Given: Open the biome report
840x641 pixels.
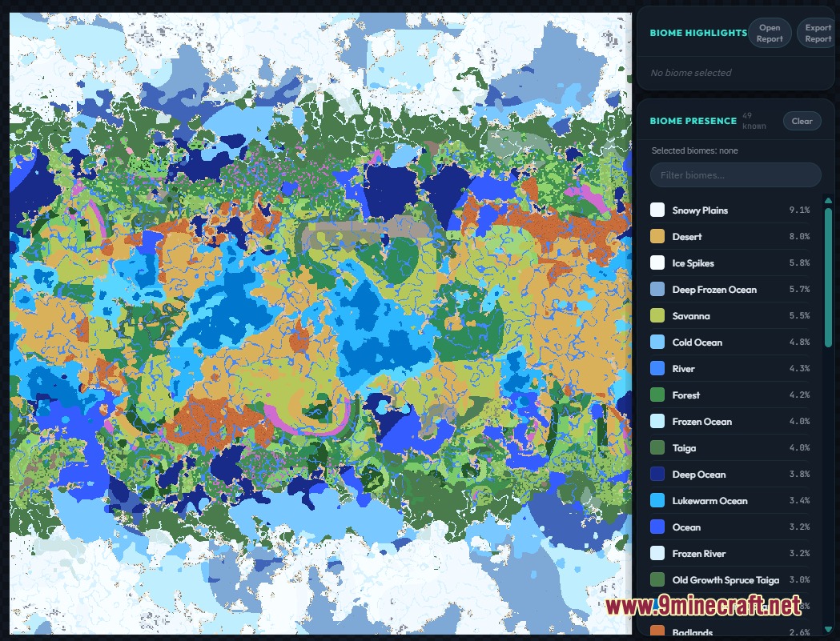Looking at the screenshot, I should pyautogui.click(x=770, y=33).
